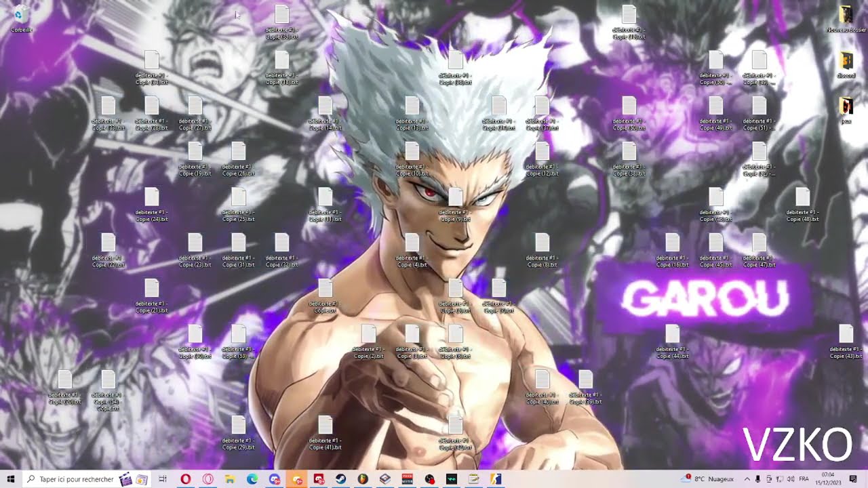Open Steam from the taskbar
The image size is (868, 488).
point(341,479)
